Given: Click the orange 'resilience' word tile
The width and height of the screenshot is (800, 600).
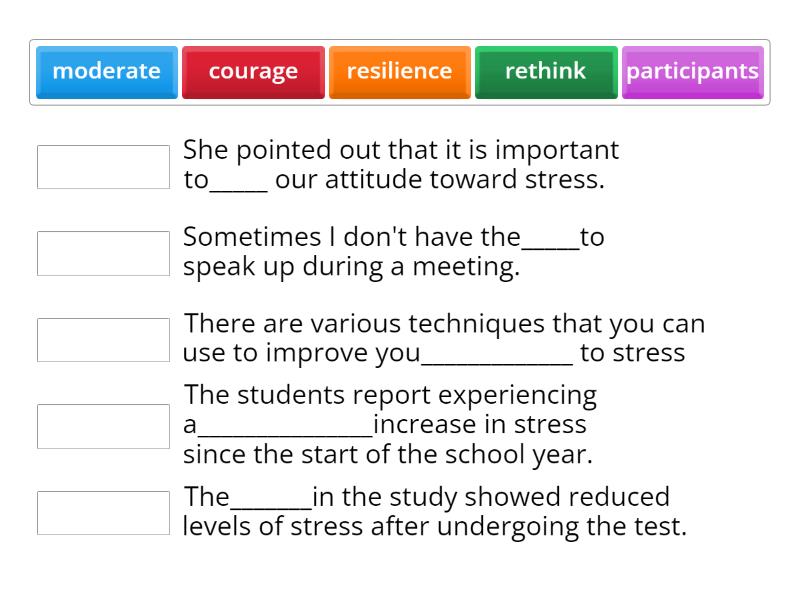Looking at the screenshot, I should click(399, 72).
